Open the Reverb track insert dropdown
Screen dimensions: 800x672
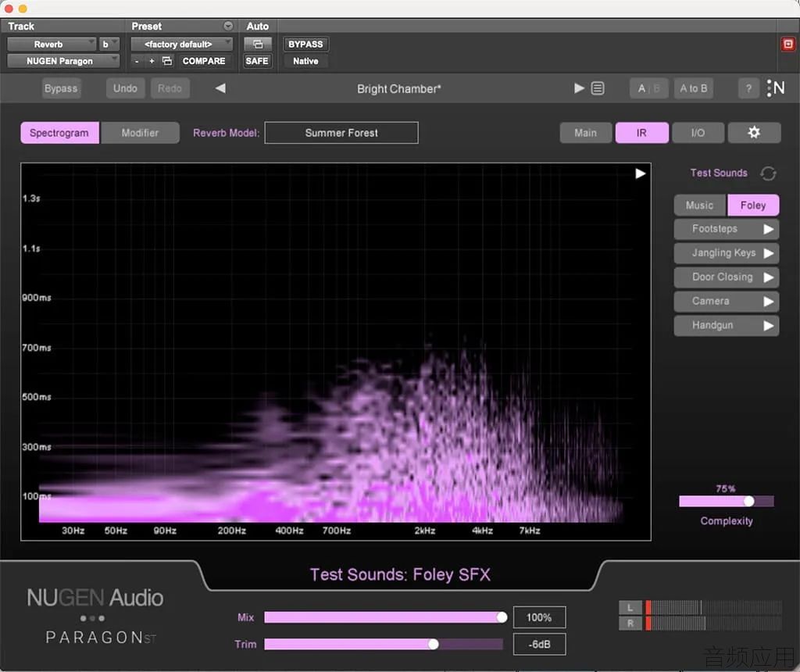coord(52,45)
